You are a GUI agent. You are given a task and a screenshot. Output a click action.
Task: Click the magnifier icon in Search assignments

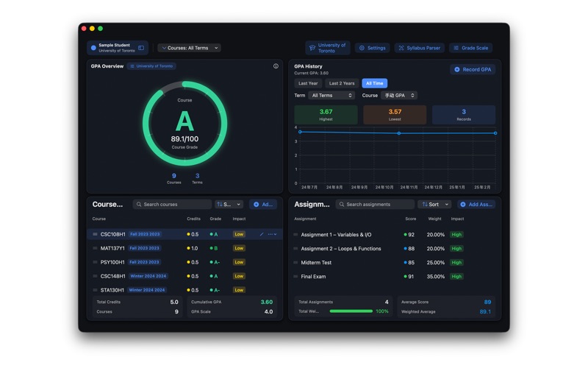tap(342, 205)
